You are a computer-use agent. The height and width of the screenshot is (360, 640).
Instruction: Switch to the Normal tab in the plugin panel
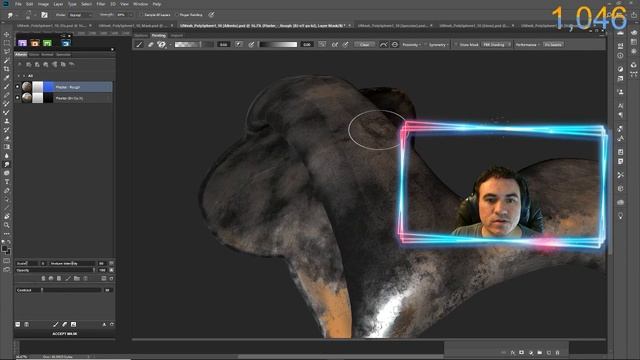pyautogui.click(x=47, y=54)
